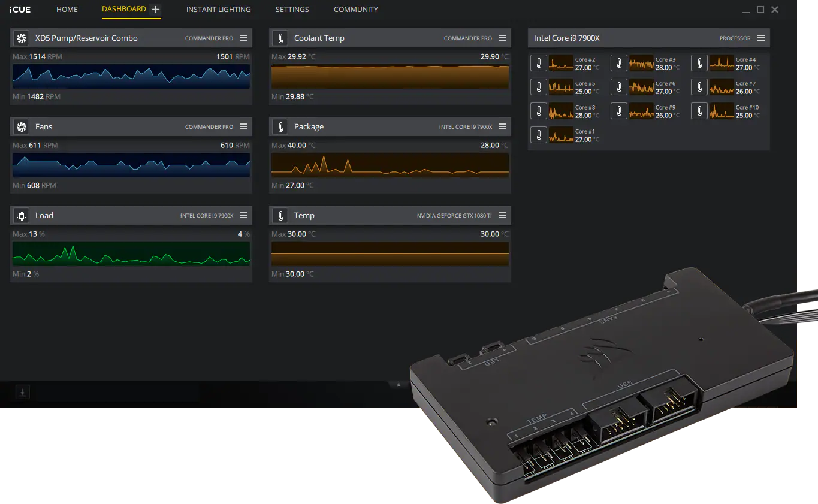Viewport: 818px width, 504px height.
Task: Click the XD5 Pump/Reservoir Combo title
Action: click(86, 38)
